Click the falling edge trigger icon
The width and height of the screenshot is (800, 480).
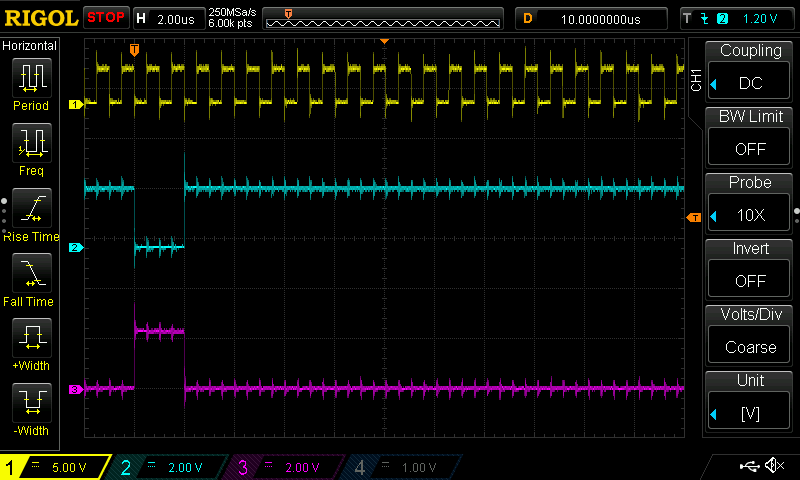(705, 19)
